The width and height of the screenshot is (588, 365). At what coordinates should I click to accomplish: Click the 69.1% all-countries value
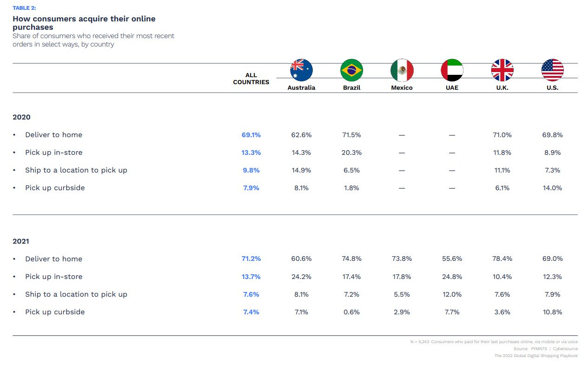click(x=251, y=135)
